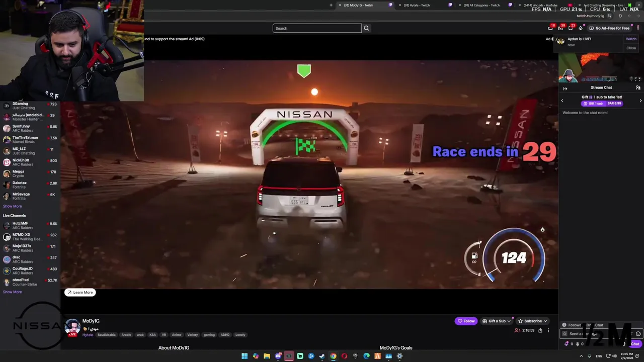The height and width of the screenshot is (362, 644).
Task: Click the SaudiArabia tag
Action: pos(107,335)
